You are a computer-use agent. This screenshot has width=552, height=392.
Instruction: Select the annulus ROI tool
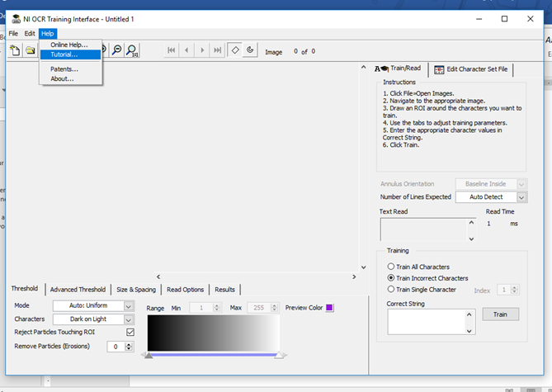tap(250, 50)
